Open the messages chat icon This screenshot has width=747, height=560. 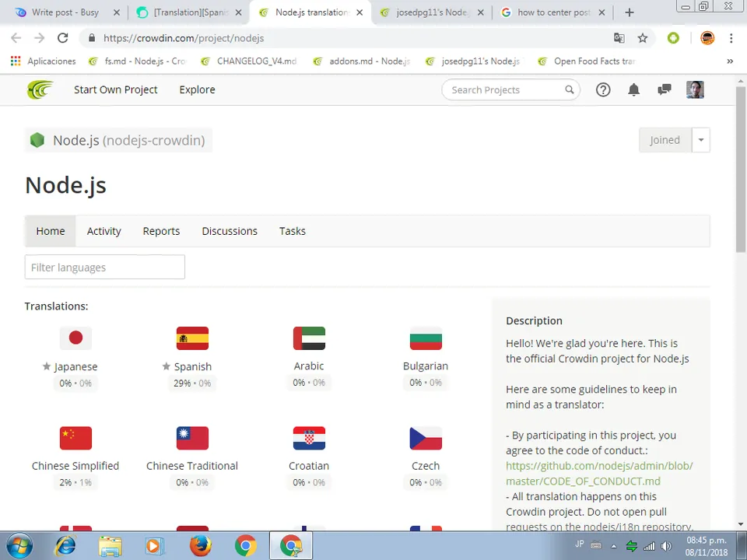point(664,89)
